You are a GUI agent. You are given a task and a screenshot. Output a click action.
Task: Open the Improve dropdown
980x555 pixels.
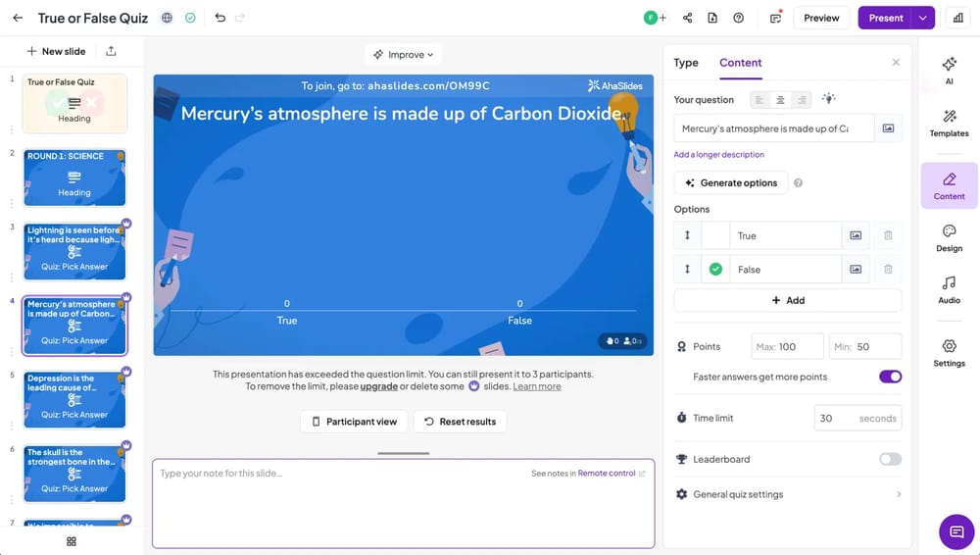(403, 55)
